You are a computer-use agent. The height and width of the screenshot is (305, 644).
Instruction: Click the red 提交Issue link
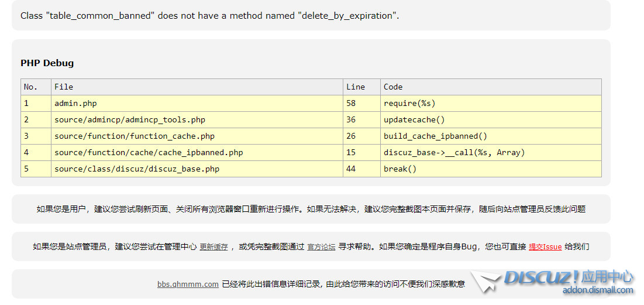click(x=545, y=247)
